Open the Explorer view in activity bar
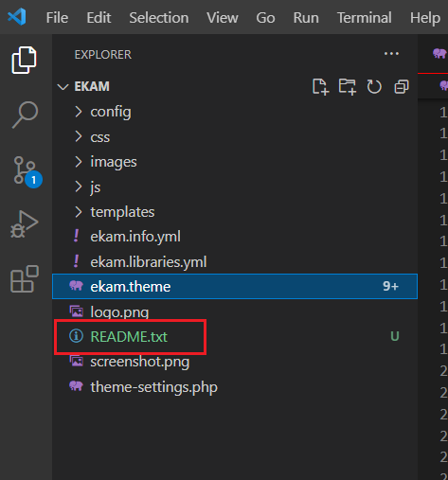 (25, 60)
